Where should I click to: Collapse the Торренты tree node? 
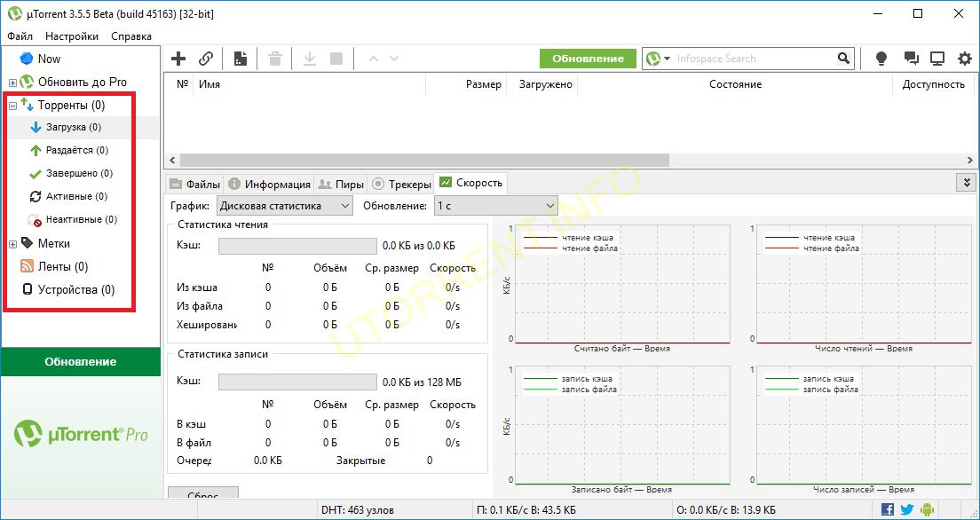click(12, 106)
